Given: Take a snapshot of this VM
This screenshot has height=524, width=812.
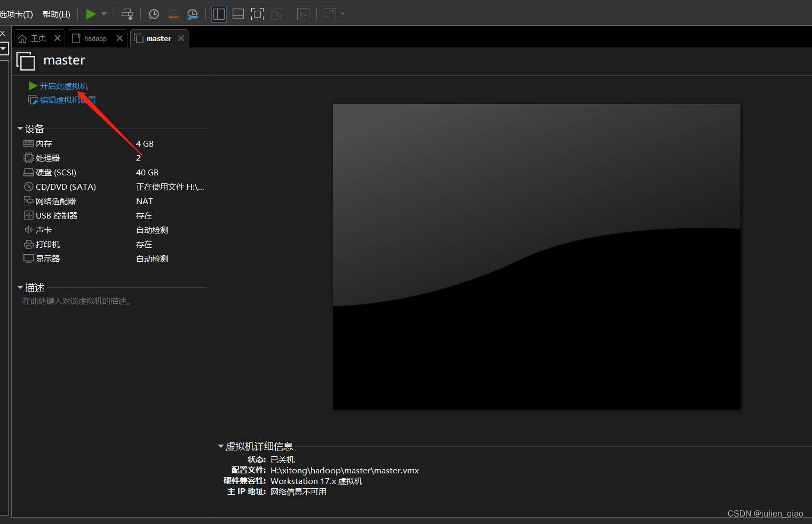Looking at the screenshot, I should (154, 14).
